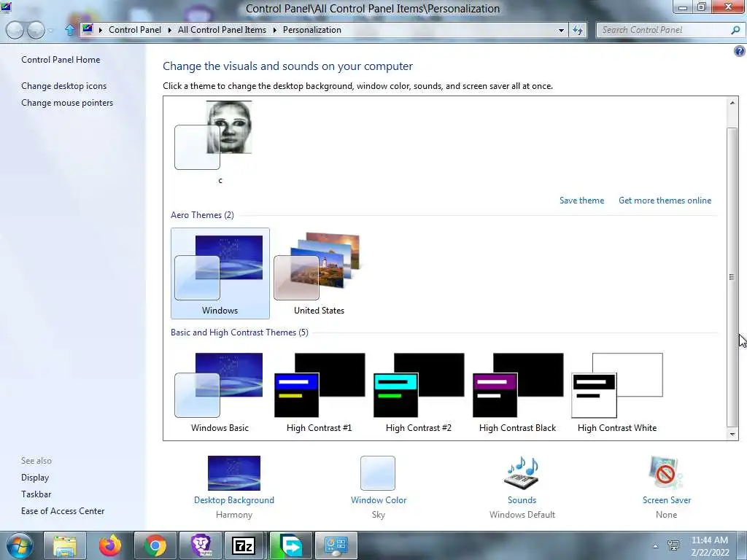Select the High Contrast Black theme
Image resolution: width=747 pixels, height=560 pixels.
tap(517, 392)
